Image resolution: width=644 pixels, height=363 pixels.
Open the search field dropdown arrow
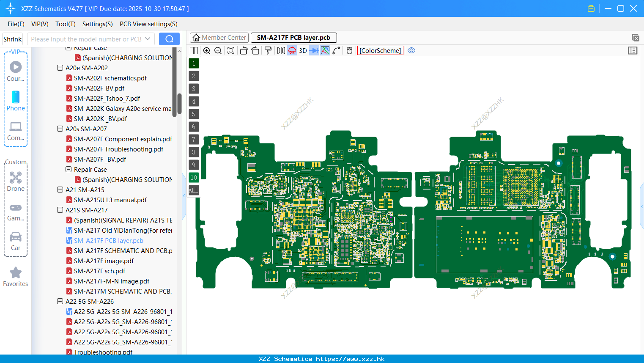tap(148, 39)
